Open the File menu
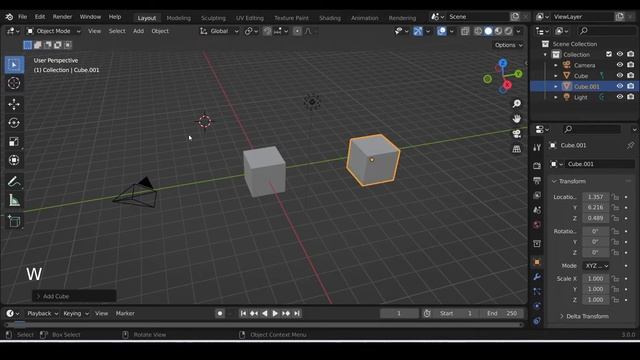 point(22,17)
